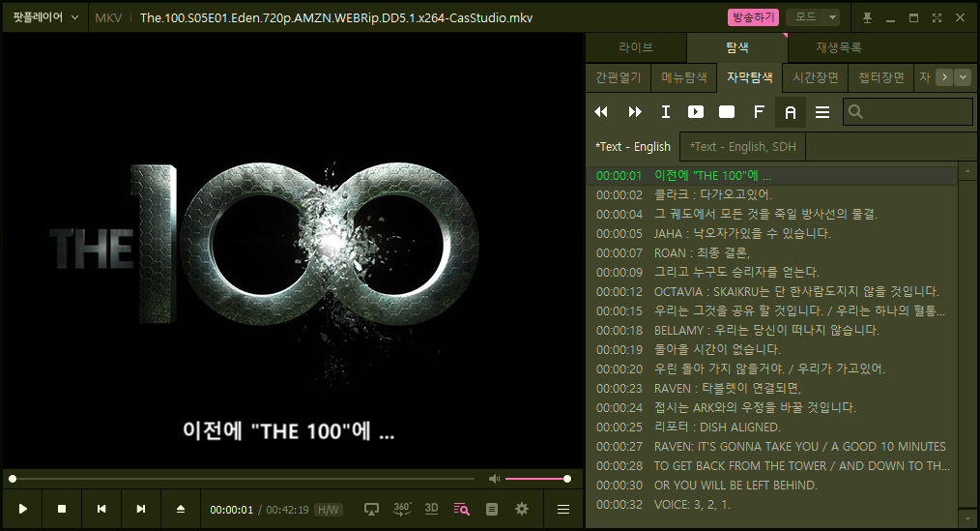Click the 00:00:01 elapsed time display
Viewport: 980px width, 531px height.
tap(231, 510)
